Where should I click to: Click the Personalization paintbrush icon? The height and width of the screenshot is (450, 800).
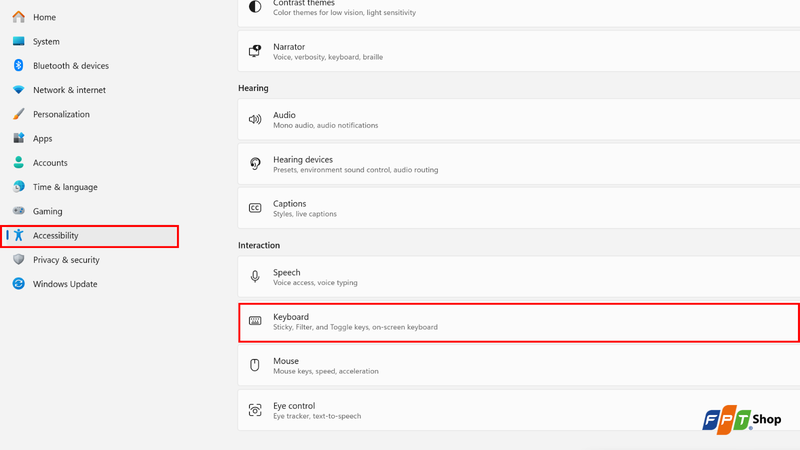[19, 114]
